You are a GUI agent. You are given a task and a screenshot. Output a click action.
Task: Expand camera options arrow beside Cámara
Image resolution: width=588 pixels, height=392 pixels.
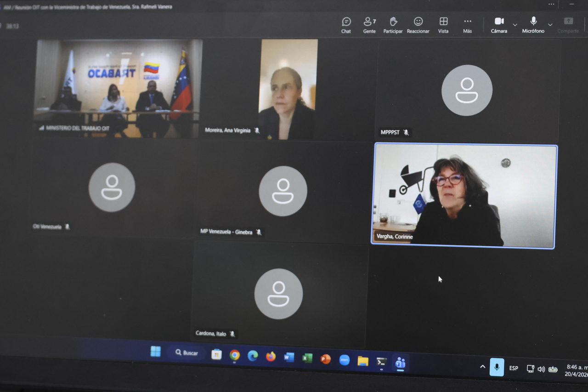pyautogui.click(x=515, y=25)
